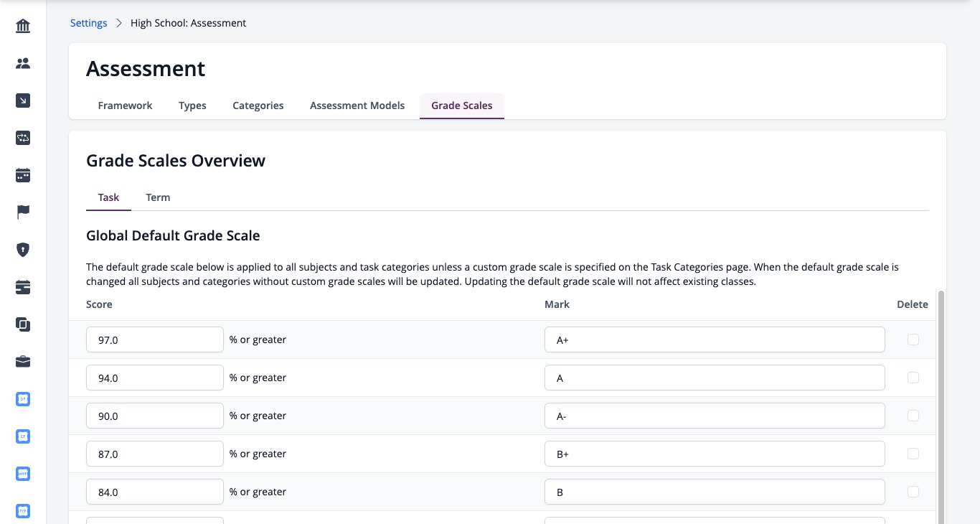Focus the 90.0 score input field

pos(155,416)
